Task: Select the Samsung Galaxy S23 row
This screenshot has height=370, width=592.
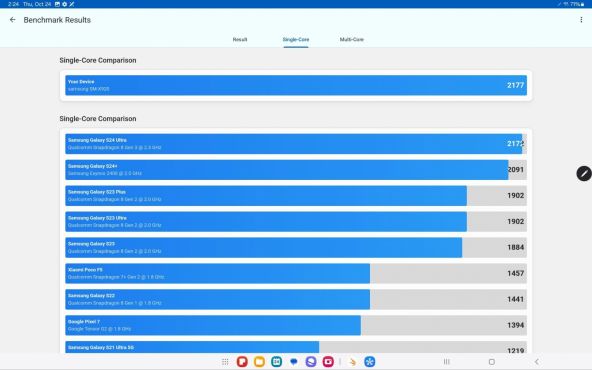Action: tap(296, 248)
